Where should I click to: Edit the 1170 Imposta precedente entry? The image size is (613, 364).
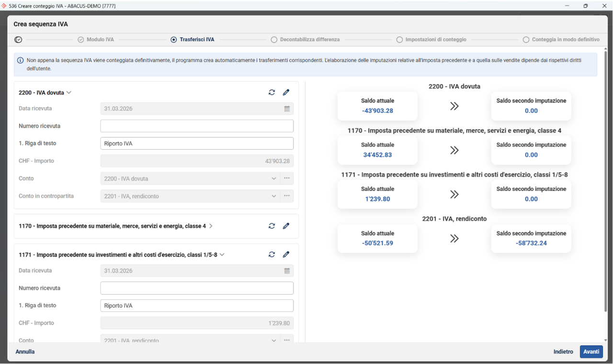(x=286, y=226)
